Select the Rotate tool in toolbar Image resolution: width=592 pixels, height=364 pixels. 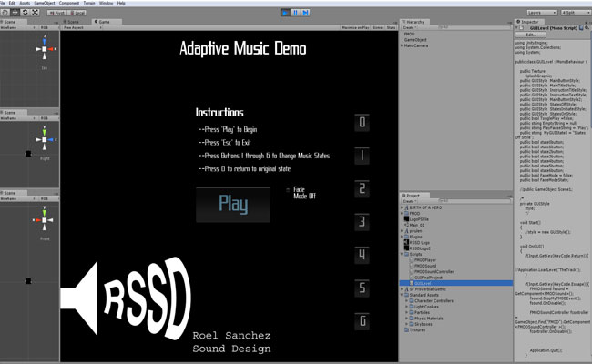click(25, 13)
